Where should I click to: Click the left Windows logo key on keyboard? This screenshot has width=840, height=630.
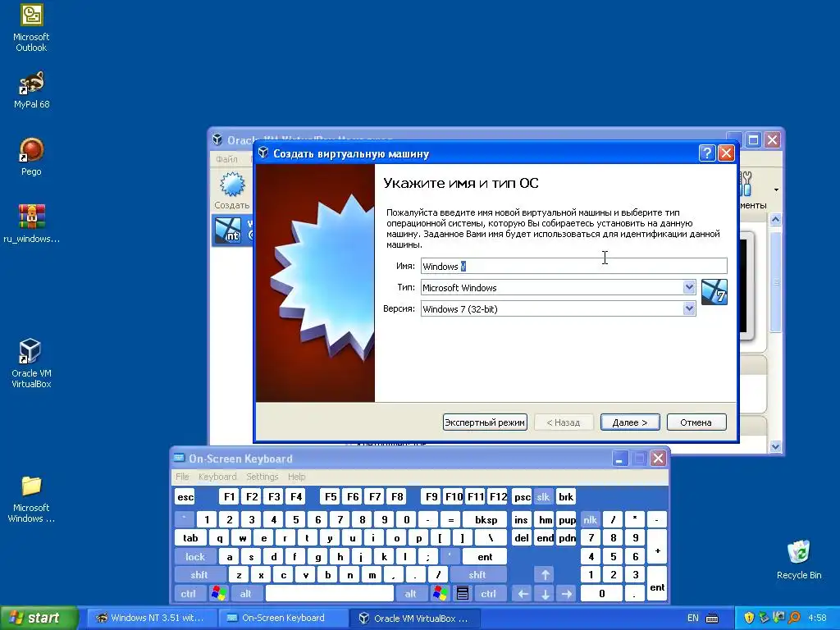point(219,594)
